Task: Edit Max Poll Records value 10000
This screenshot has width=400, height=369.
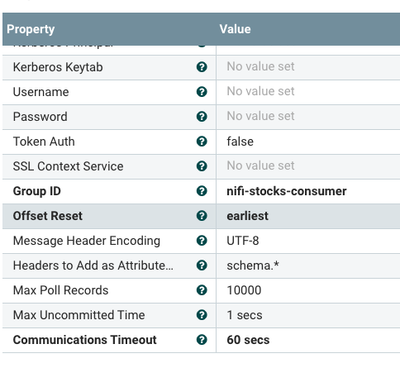Action: click(x=308, y=290)
